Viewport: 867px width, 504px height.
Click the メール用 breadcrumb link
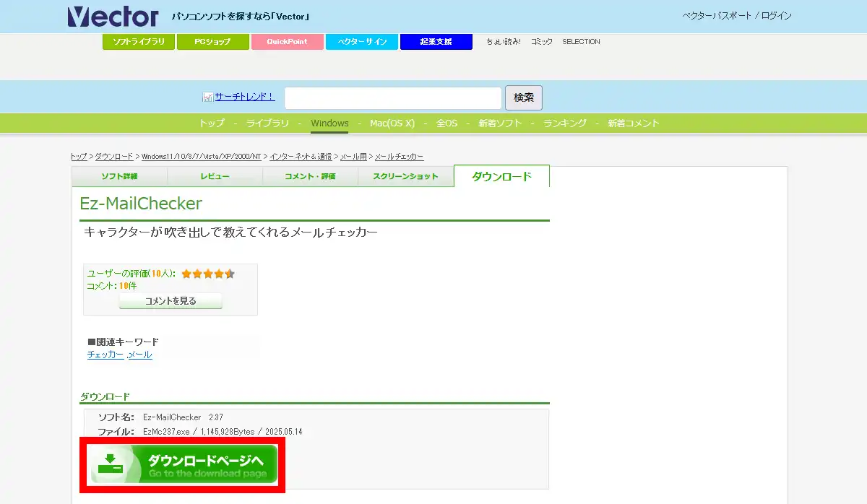[x=353, y=157]
